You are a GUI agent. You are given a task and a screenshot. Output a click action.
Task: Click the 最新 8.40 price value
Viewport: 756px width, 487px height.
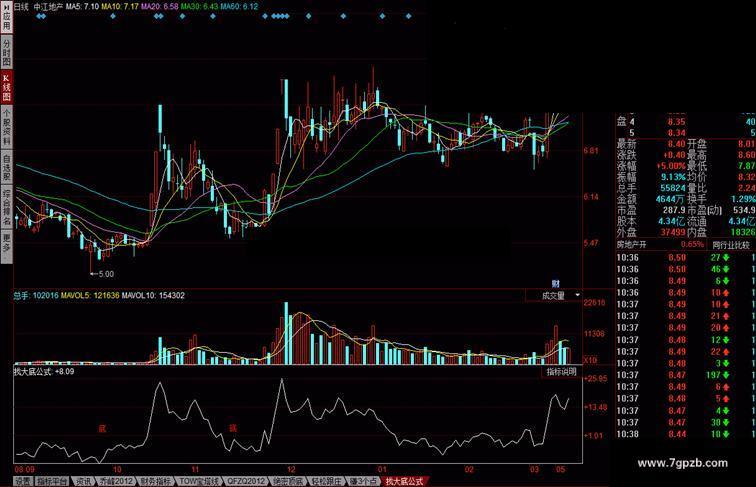[676, 144]
